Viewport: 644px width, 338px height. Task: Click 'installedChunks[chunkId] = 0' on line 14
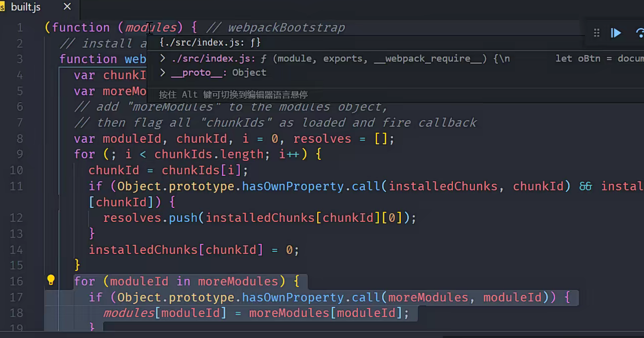tap(194, 249)
